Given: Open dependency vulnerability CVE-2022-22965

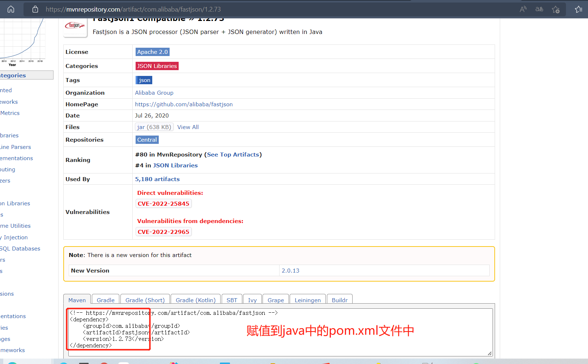Looking at the screenshot, I should pyautogui.click(x=163, y=232).
